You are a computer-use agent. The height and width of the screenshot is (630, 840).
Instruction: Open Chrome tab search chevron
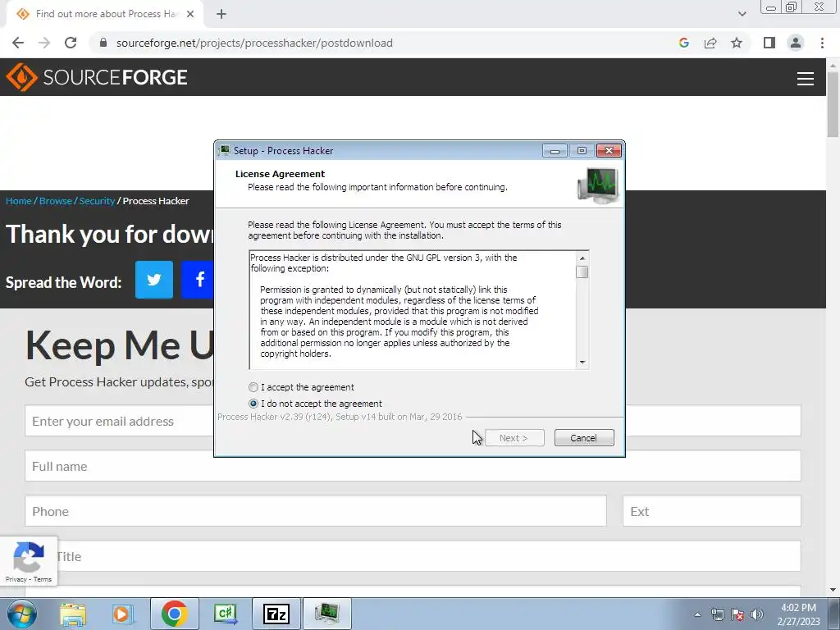742,14
